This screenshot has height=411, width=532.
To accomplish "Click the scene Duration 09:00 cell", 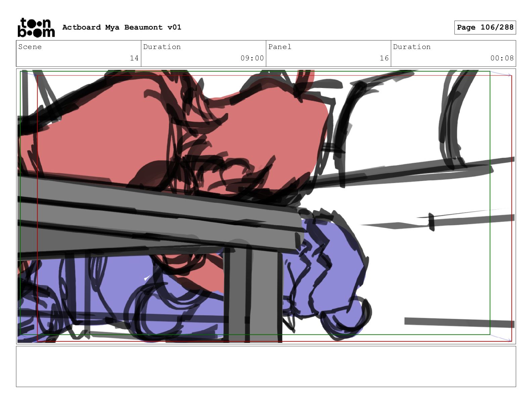I will [x=204, y=53].
